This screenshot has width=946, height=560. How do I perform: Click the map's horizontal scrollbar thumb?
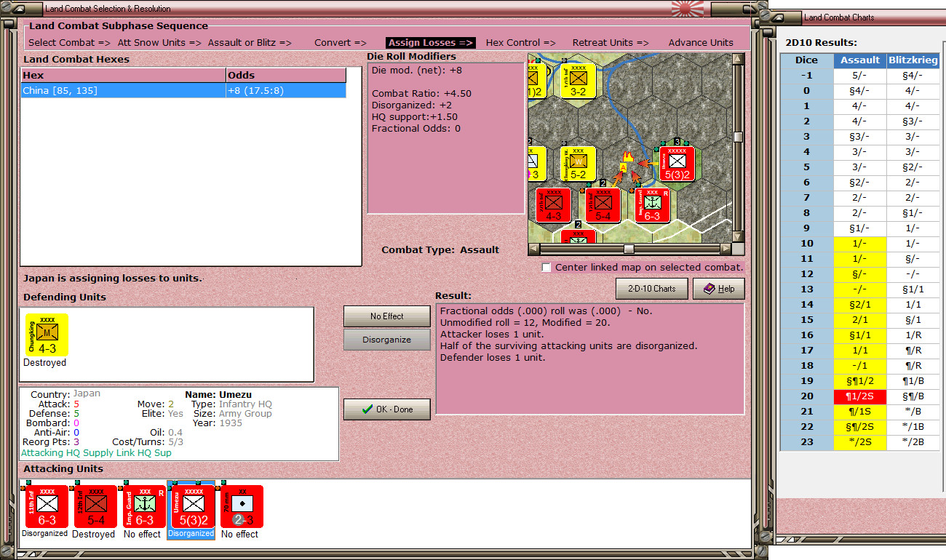[629, 249]
